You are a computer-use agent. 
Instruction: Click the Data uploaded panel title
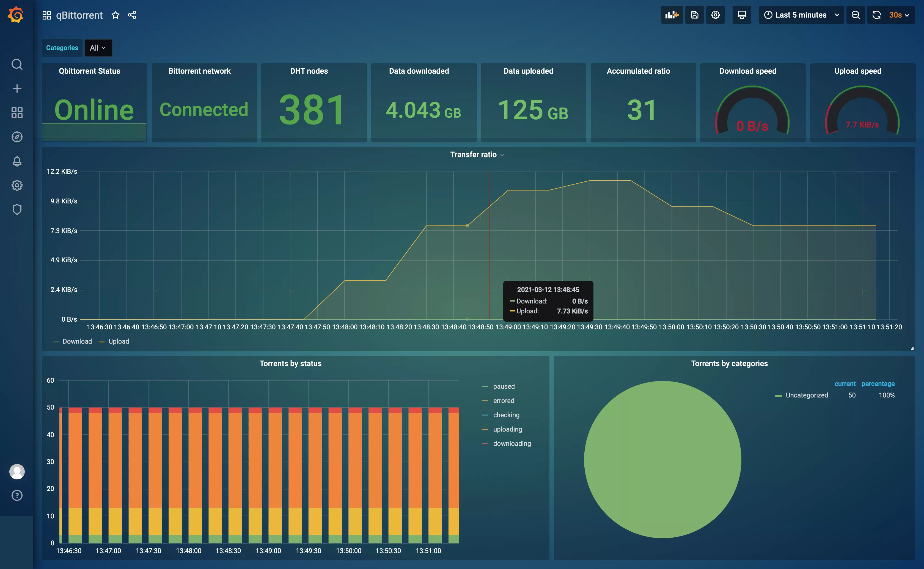pyautogui.click(x=529, y=71)
